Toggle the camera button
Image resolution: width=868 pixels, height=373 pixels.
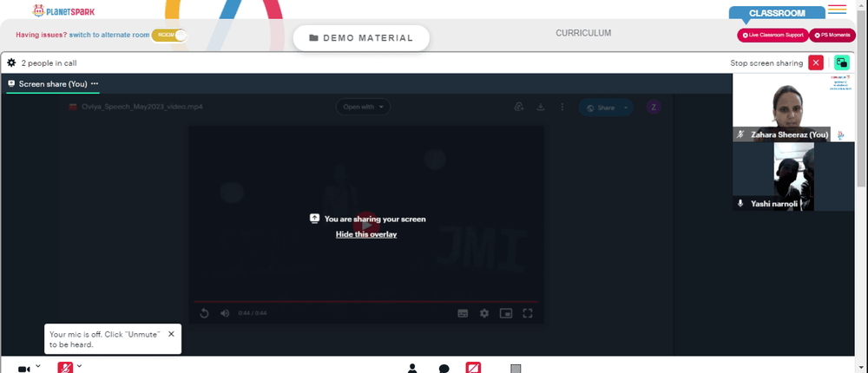click(x=23, y=369)
